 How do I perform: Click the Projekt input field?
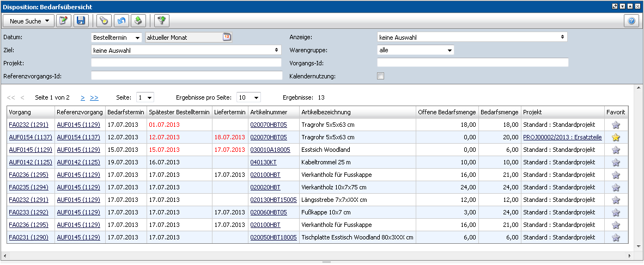point(186,63)
